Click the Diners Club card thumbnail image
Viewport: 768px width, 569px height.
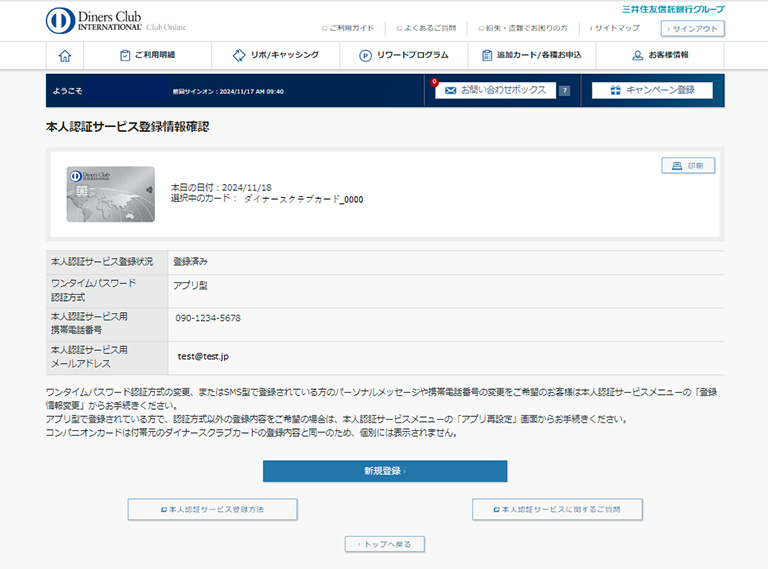coord(110,194)
